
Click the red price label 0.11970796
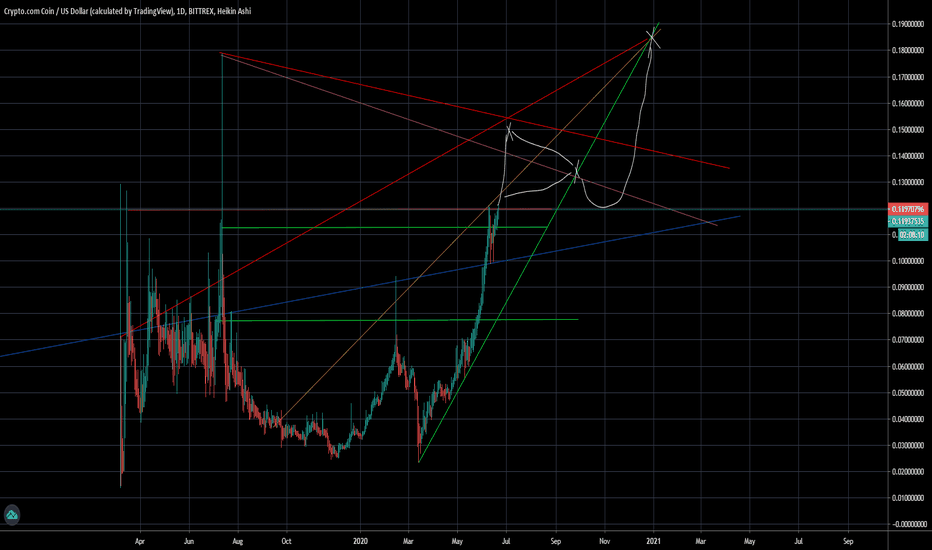click(x=908, y=209)
